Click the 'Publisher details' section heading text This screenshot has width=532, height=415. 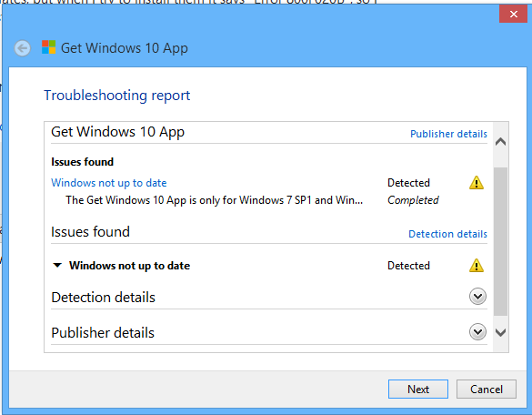103,332
